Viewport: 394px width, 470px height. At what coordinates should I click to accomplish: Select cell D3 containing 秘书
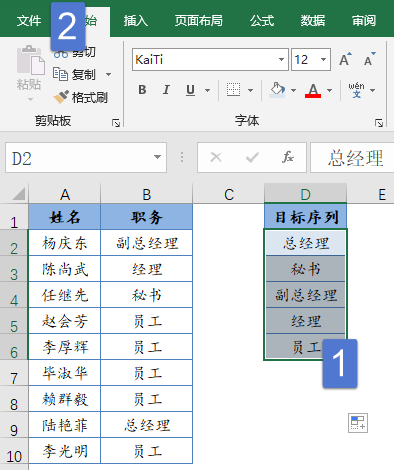(x=305, y=269)
